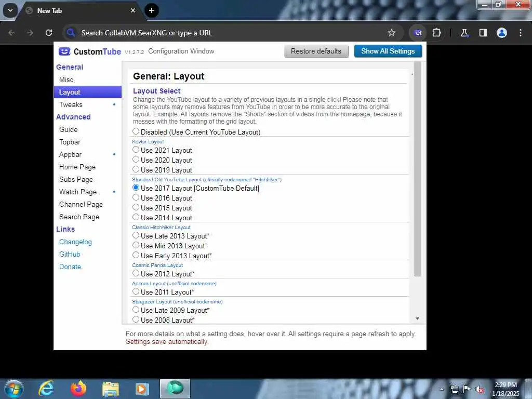Image resolution: width=532 pixels, height=399 pixels.
Task: Open the Action Center flag icon
Action: tap(467, 389)
